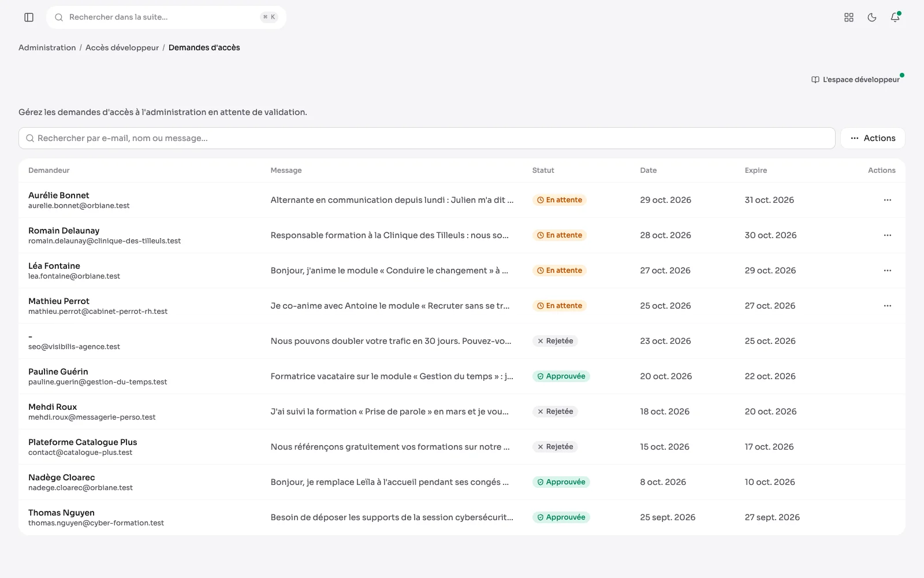The height and width of the screenshot is (578, 924).
Task: Click Thomas Nguyen's Approuvée status
Action: [x=561, y=517]
